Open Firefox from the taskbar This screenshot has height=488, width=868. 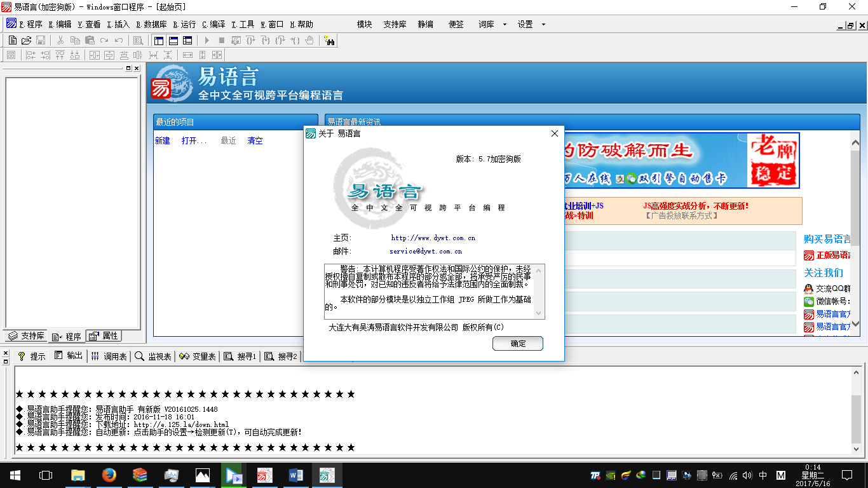109,475
